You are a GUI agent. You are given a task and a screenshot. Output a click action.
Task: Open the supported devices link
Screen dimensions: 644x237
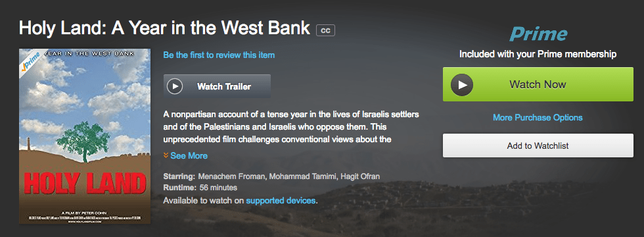pos(281,201)
